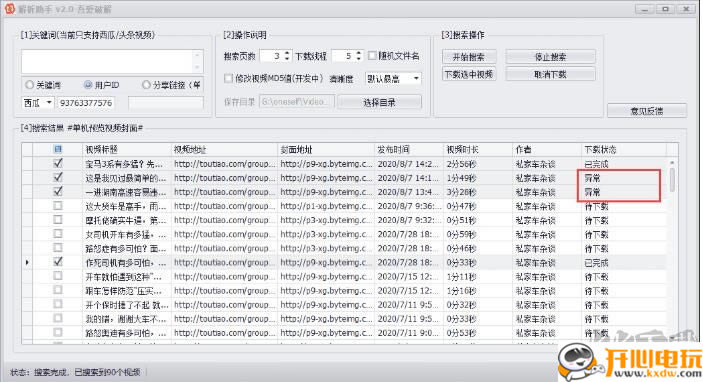
Task: Click the results scrollbar up arrow
Action: (672, 162)
